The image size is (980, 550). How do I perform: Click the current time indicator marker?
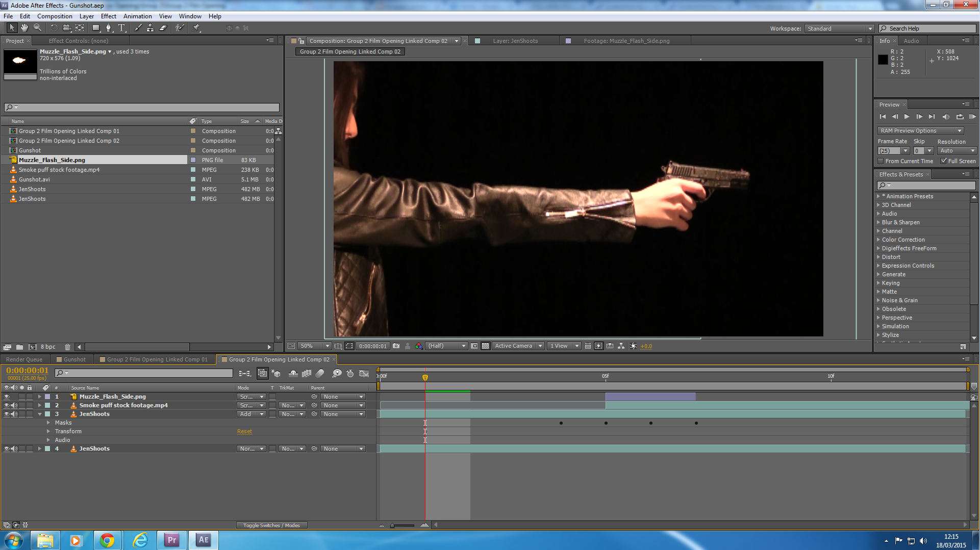(x=425, y=377)
